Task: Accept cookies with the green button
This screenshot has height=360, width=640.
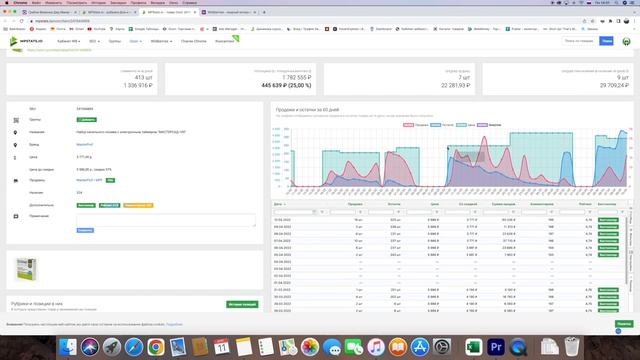Action: [624, 324]
